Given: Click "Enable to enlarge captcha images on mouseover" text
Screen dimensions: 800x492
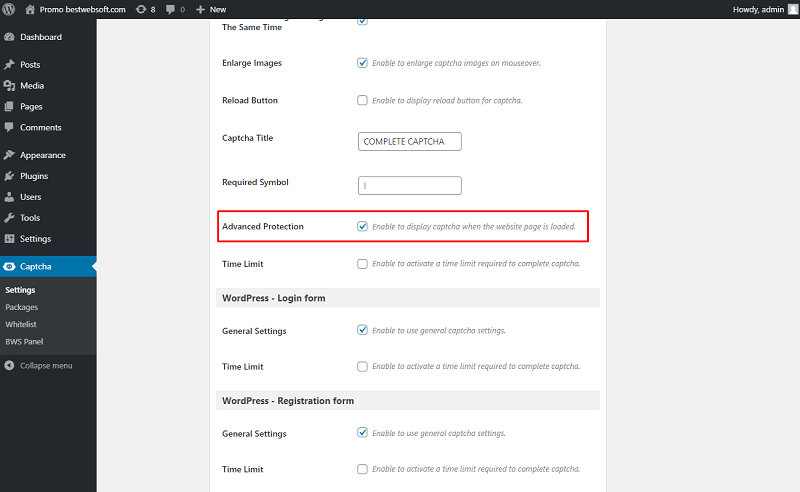Looking at the screenshot, I should tap(456, 63).
